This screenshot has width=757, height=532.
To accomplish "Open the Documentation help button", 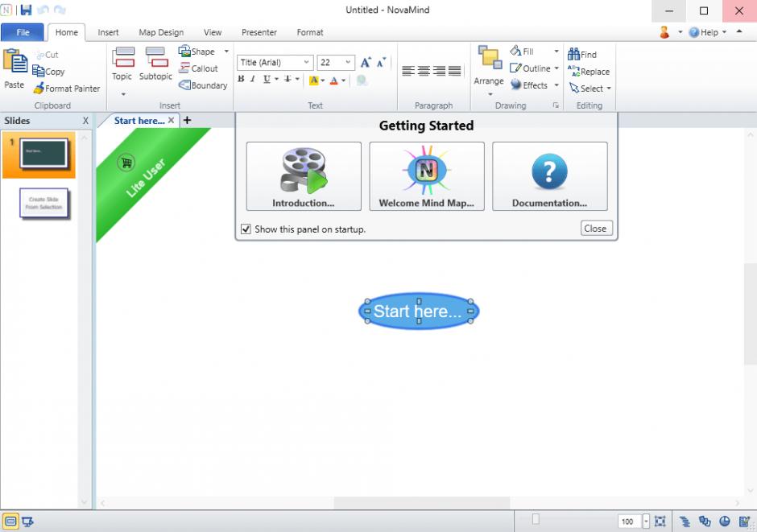I will [550, 176].
